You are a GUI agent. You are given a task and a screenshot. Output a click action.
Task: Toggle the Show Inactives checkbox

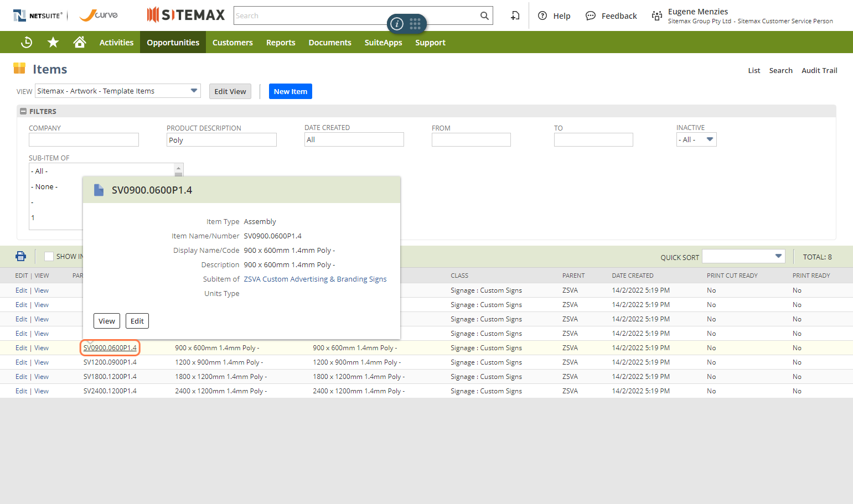click(49, 257)
